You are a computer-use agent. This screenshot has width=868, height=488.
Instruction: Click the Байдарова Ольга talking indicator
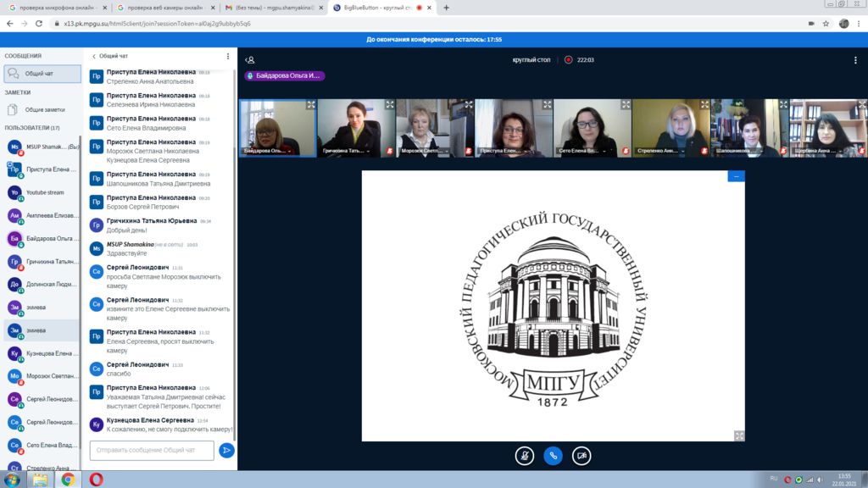(x=284, y=75)
